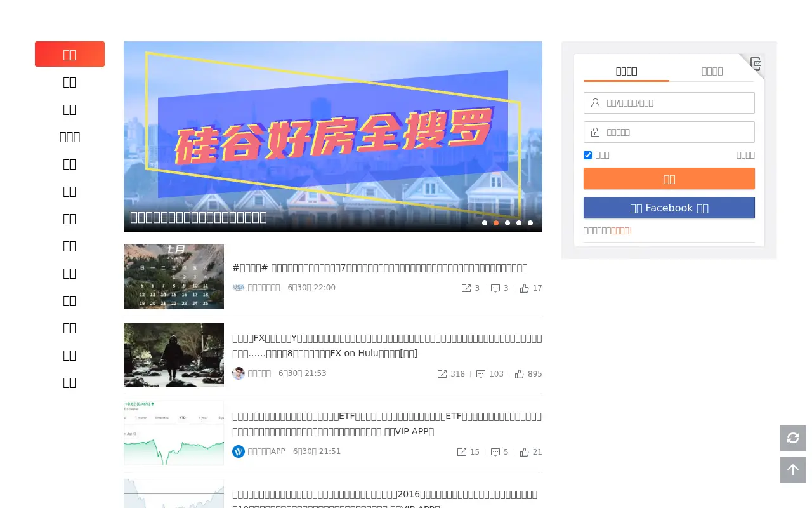Click comment icon with count 103
The width and height of the screenshot is (812, 508).
click(x=481, y=374)
